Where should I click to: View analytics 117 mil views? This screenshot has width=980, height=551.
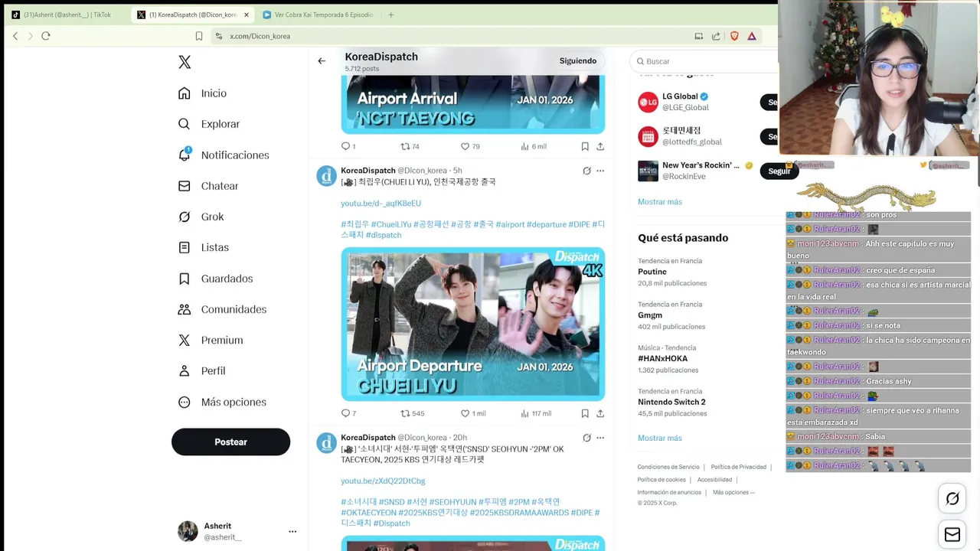(536, 413)
